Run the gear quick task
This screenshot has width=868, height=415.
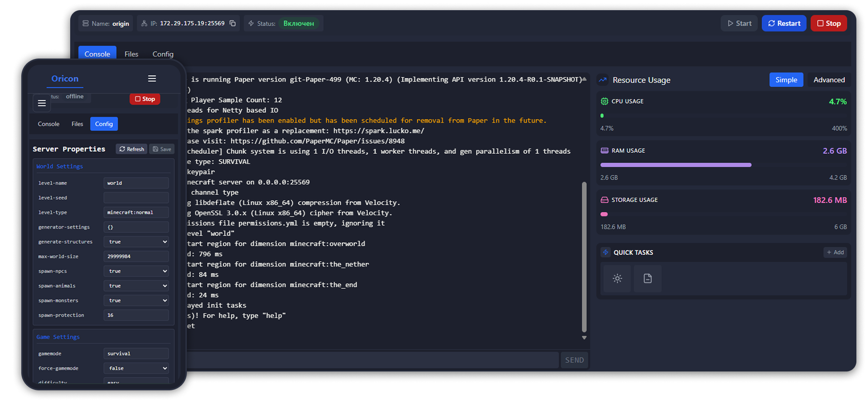click(x=617, y=279)
